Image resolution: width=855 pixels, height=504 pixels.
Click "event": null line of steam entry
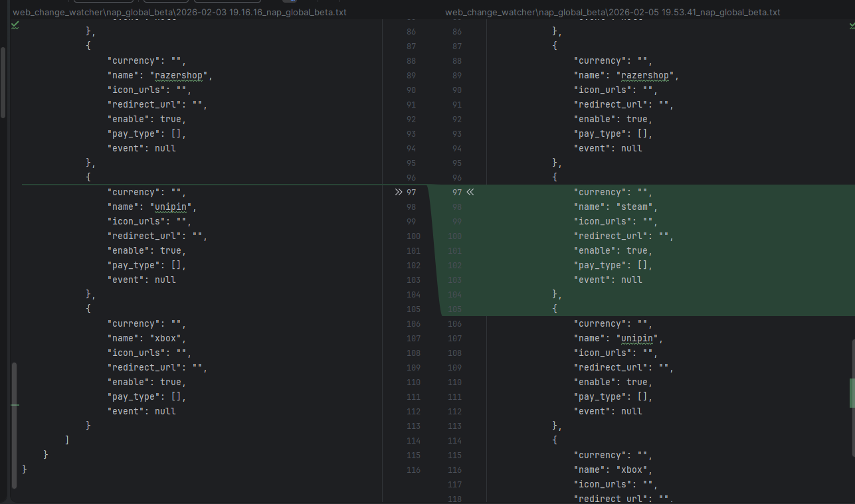coord(608,280)
